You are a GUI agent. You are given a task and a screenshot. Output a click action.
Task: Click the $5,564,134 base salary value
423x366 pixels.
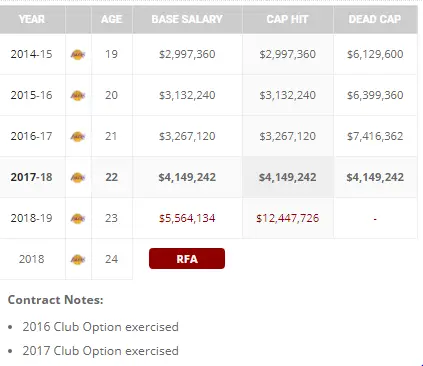point(187,218)
